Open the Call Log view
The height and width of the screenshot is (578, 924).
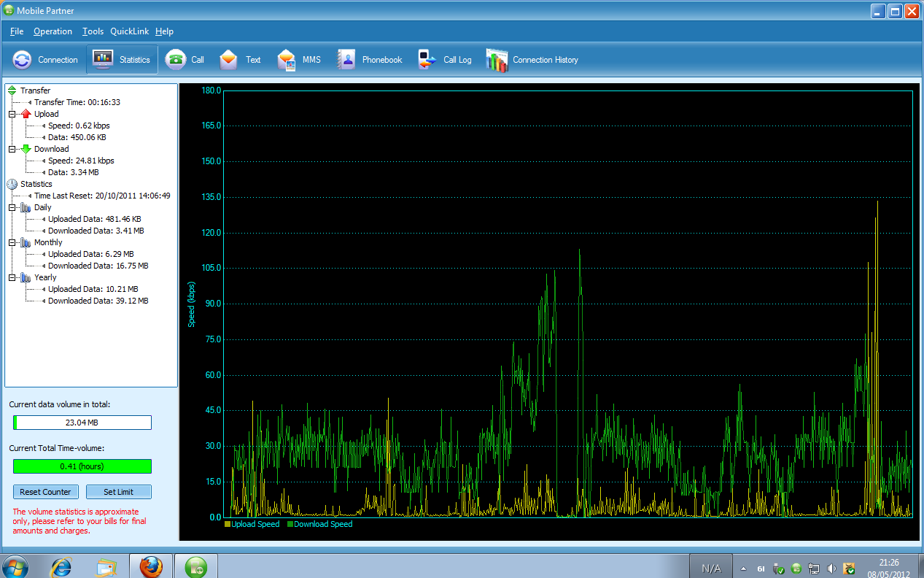[445, 60]
